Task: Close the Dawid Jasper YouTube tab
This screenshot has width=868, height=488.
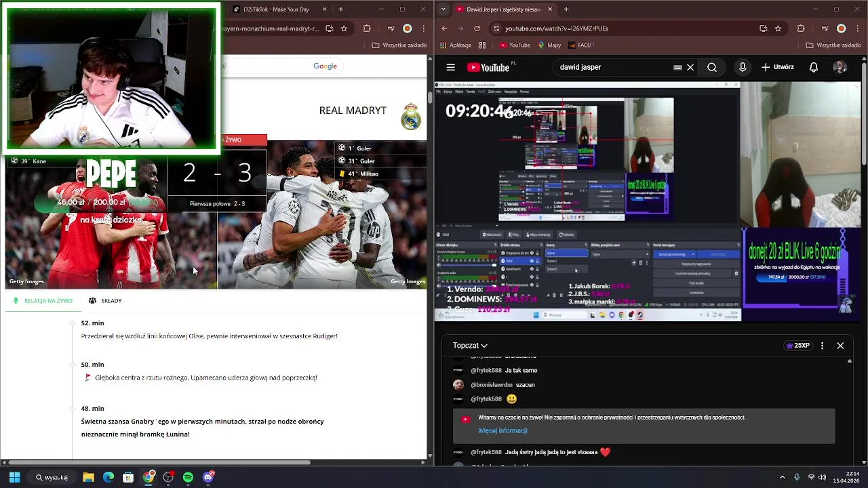Action: 550,9
